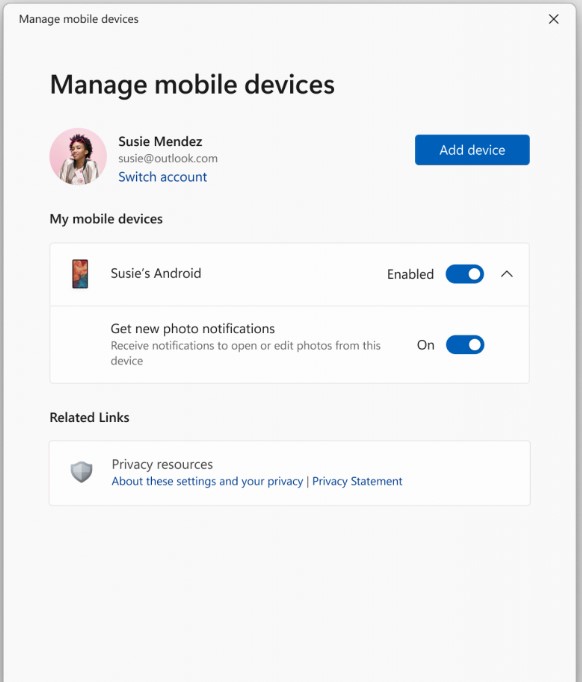Open the Switch account link
This screenshot has height=682, width=582.
163,177
